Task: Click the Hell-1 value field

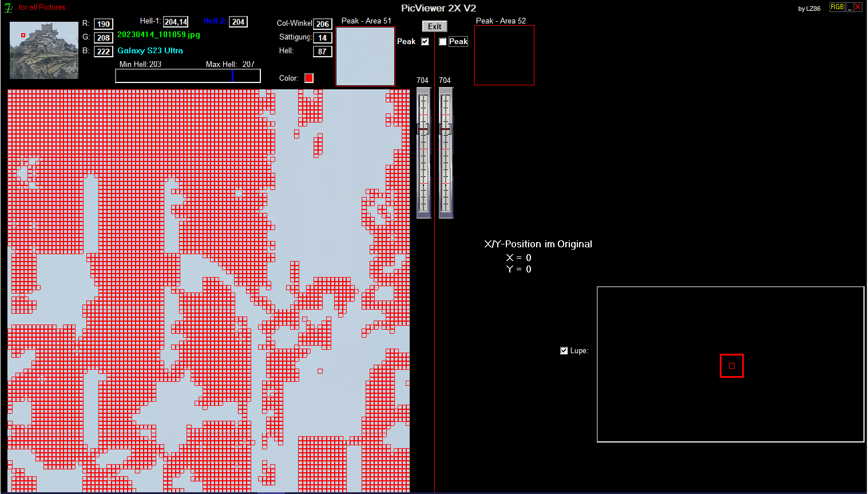Action: tap(176, 22)
